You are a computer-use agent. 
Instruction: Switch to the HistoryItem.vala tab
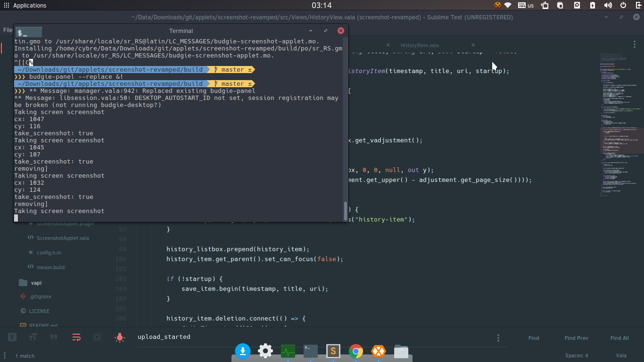420,45
